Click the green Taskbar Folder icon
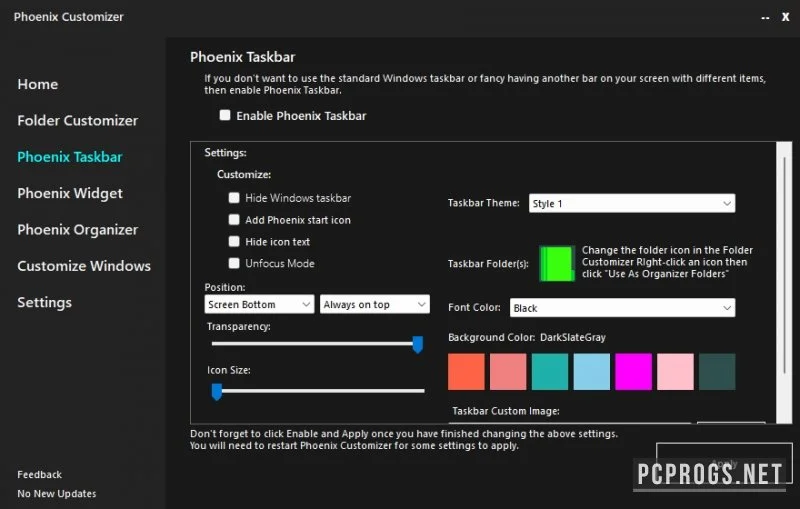This screenshot has width=800, height=509. [557, 263]
